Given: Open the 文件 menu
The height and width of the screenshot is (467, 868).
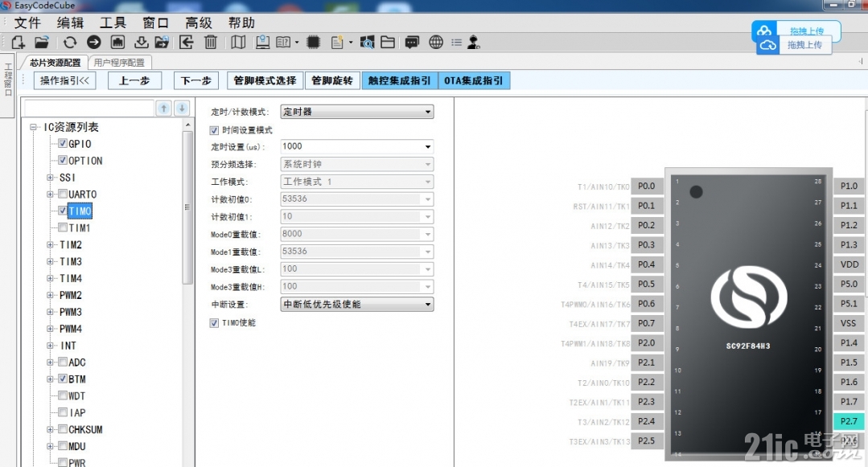Looking at the screenshot, I should [x=27, y=23].
